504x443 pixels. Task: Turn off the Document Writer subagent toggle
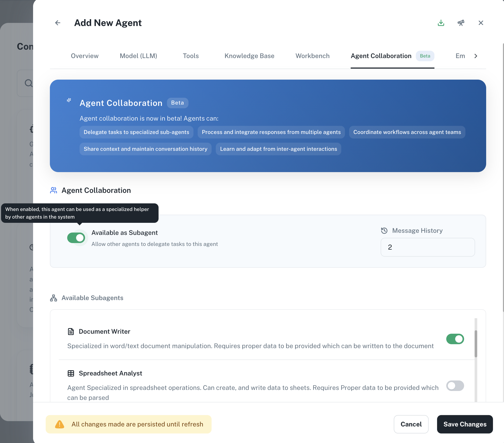pyautogui.click(x=455, y=339)
